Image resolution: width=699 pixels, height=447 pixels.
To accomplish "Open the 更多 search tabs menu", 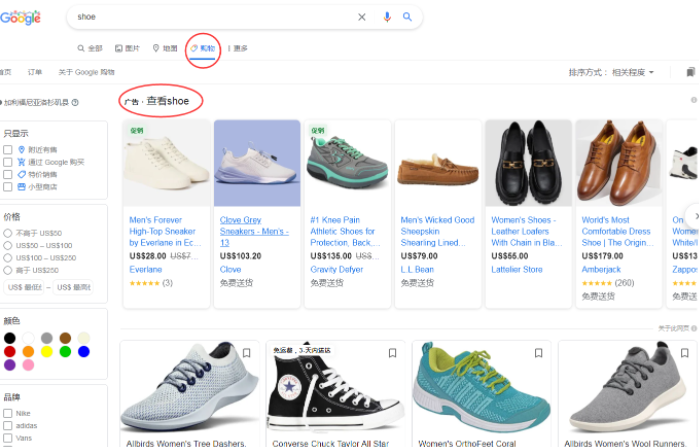I will point(238,48).
